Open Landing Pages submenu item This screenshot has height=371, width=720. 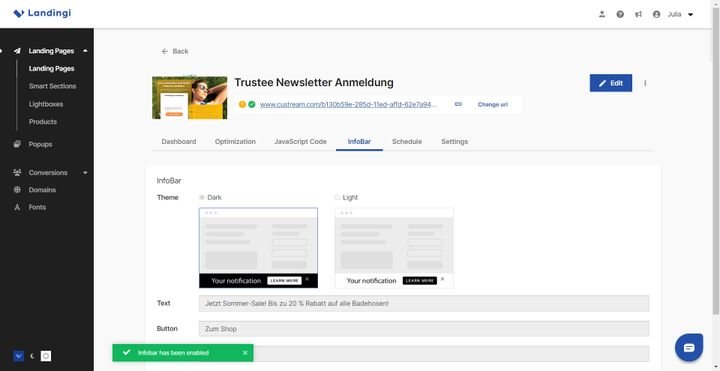click(x=51, y=68)
